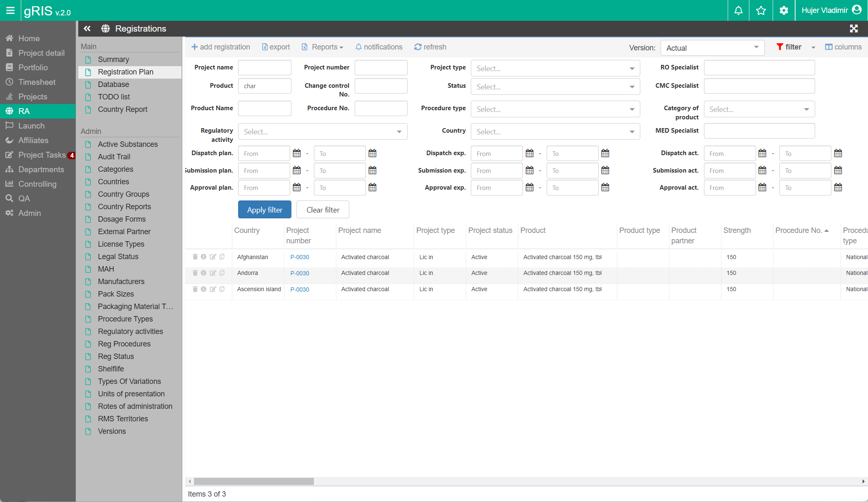The width and height of the screenshot is (868, 502).
Task: Open Active Substances admin page
Action: click(128, 144)
